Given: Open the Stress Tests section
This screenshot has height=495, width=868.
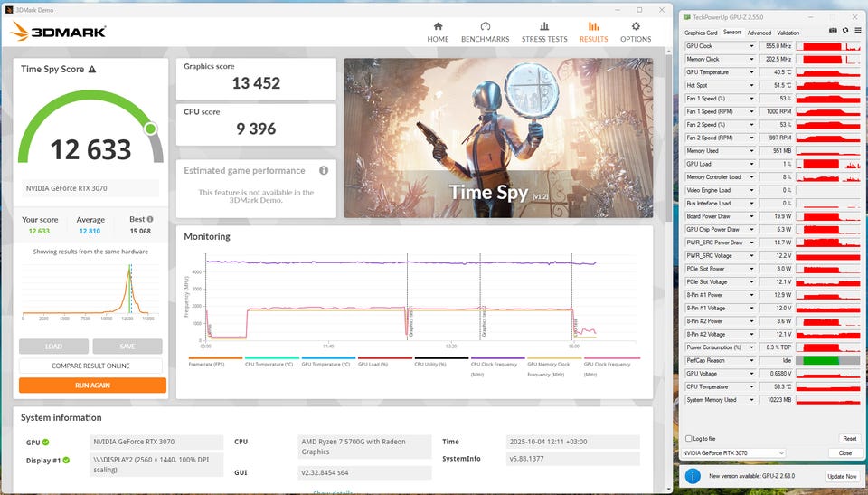Looking at the screenshot, I should pyautogui.click(x=544, y=33).
